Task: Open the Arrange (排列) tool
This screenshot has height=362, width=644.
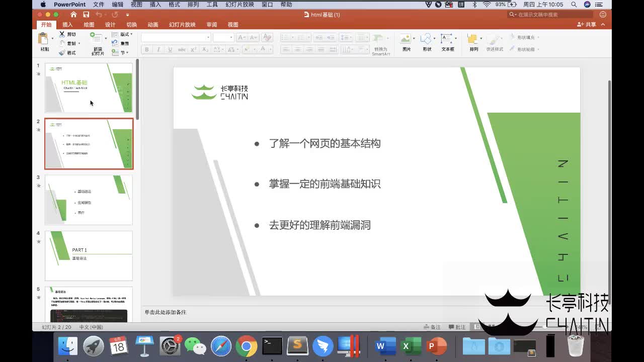Action: 473,43
